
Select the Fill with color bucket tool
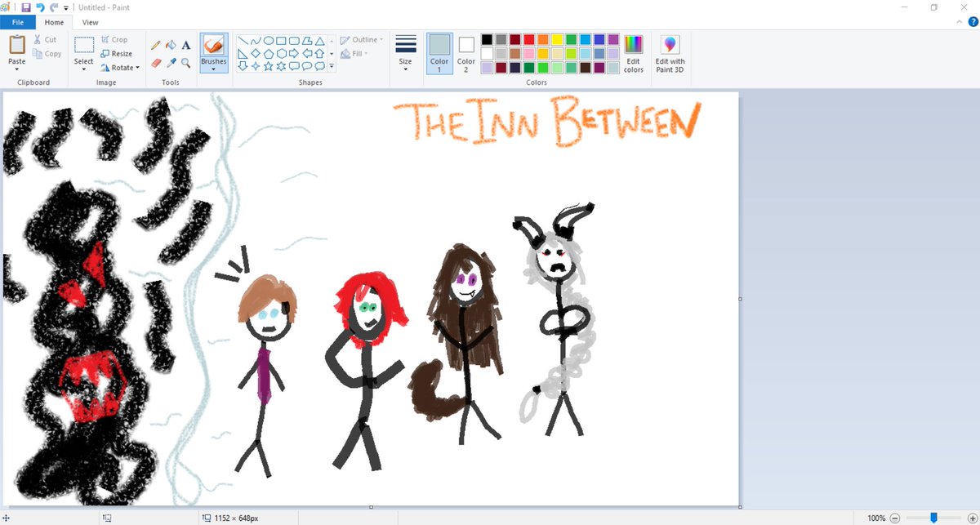[x=171, y=46]
